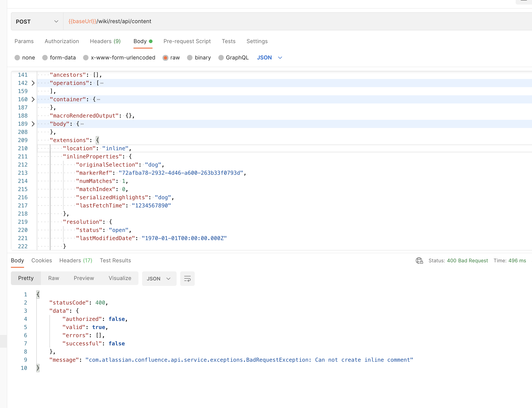532x408 pixels.
Task: Switch response view to Raw
Action: [x=54, y=278]
